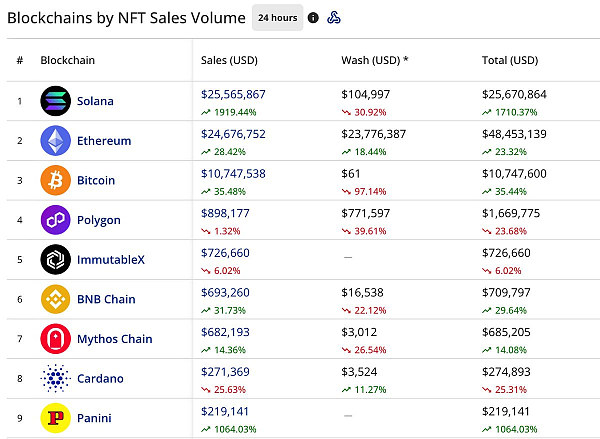Click the Ethereum logo icon
Image resolution: width=600 pixels, height=439 pixels.
[54, 141]
